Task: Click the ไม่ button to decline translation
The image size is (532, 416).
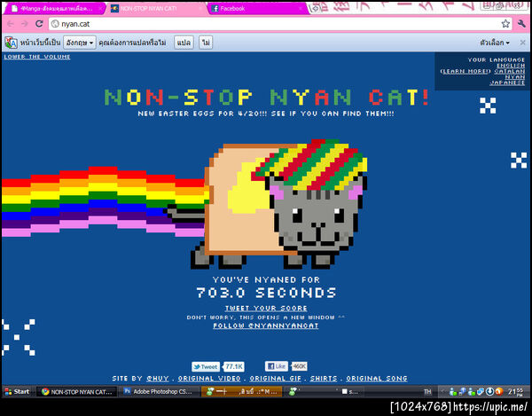Action: (x=206, y=43)
